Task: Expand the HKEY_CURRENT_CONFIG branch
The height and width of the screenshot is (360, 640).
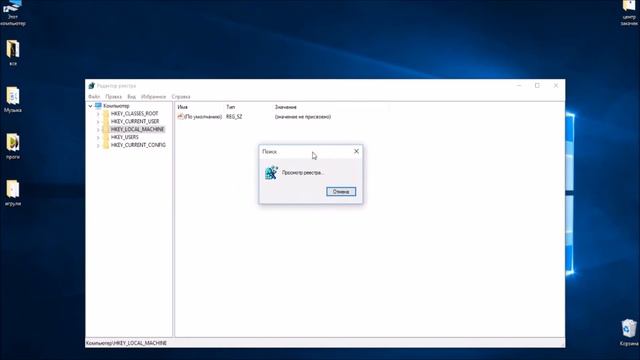Action: [x=98, y=145]
